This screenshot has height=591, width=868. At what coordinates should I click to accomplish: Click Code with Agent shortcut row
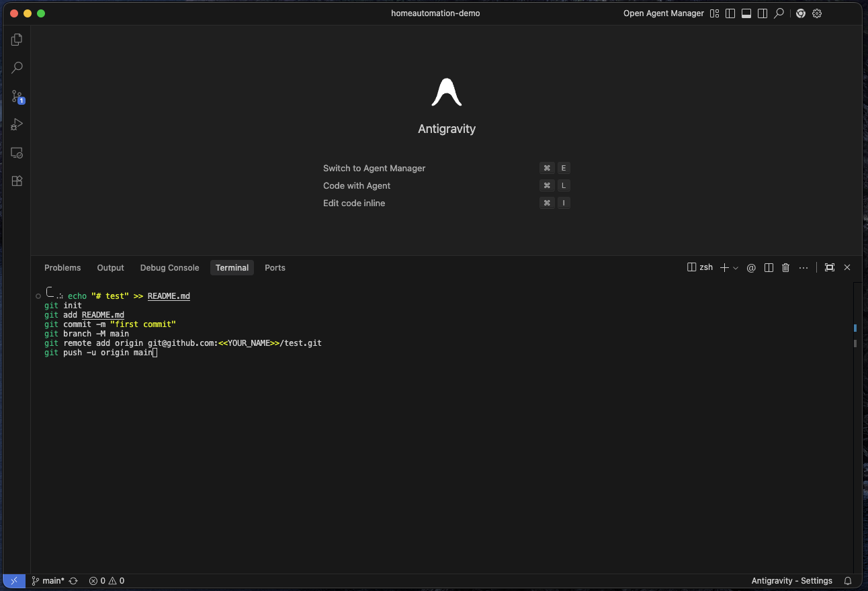pyautogui.click(x=446, y=185)
